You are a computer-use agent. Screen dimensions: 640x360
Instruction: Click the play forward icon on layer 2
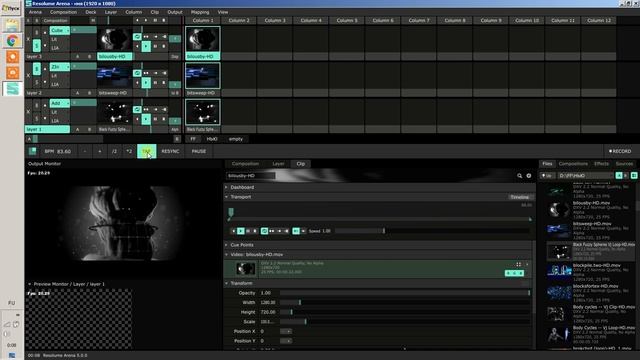146,83
